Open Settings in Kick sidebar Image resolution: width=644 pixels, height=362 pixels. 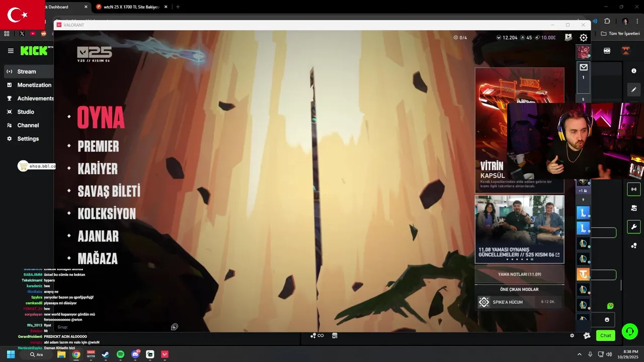click(x=28, y=139)
